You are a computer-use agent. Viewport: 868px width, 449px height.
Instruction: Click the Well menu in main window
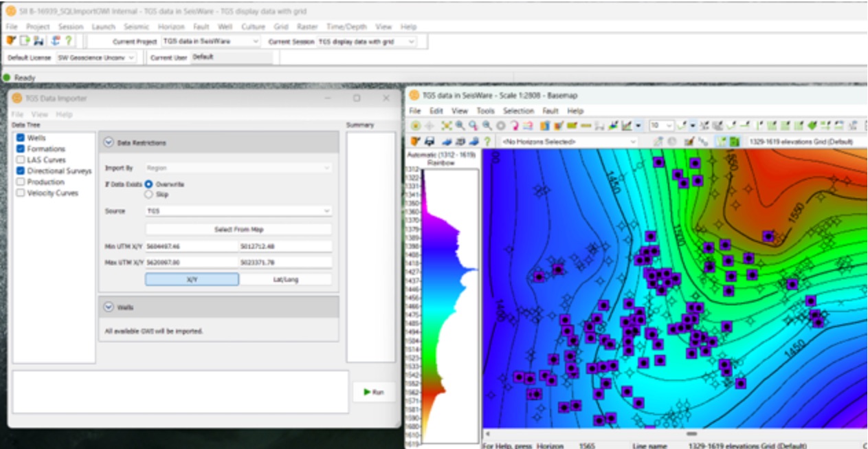tap(225, 26)
